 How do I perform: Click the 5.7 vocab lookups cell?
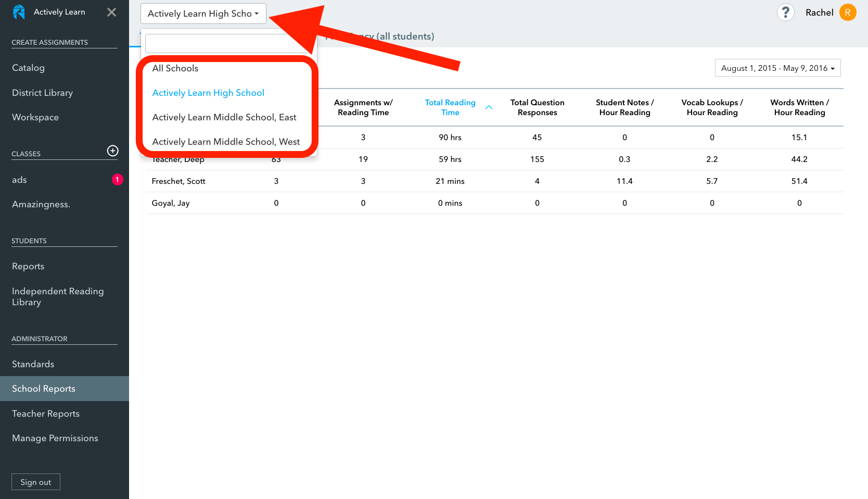(x=712, y=181)
